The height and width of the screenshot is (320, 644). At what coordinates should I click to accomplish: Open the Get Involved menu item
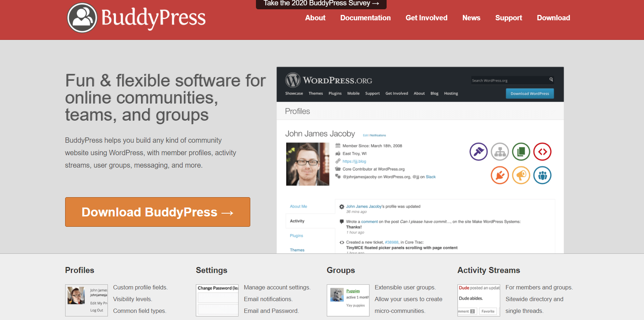pyautogui.click(x=426, y=18)
